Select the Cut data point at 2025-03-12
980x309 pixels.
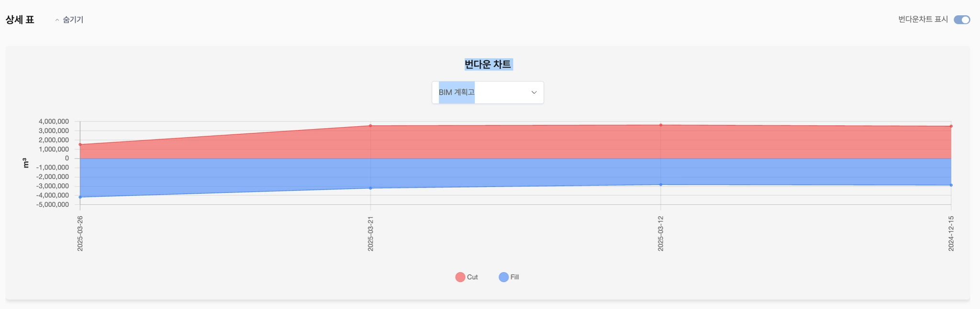coord(661,125)
